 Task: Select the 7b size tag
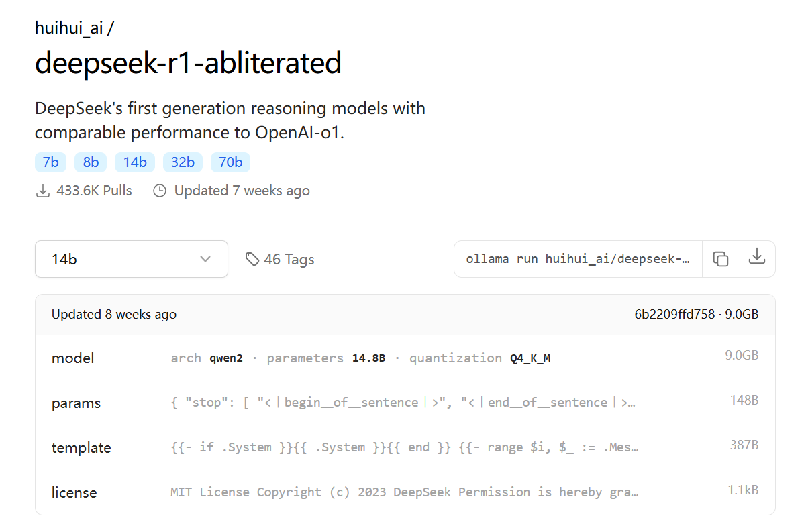pos(51,162)
